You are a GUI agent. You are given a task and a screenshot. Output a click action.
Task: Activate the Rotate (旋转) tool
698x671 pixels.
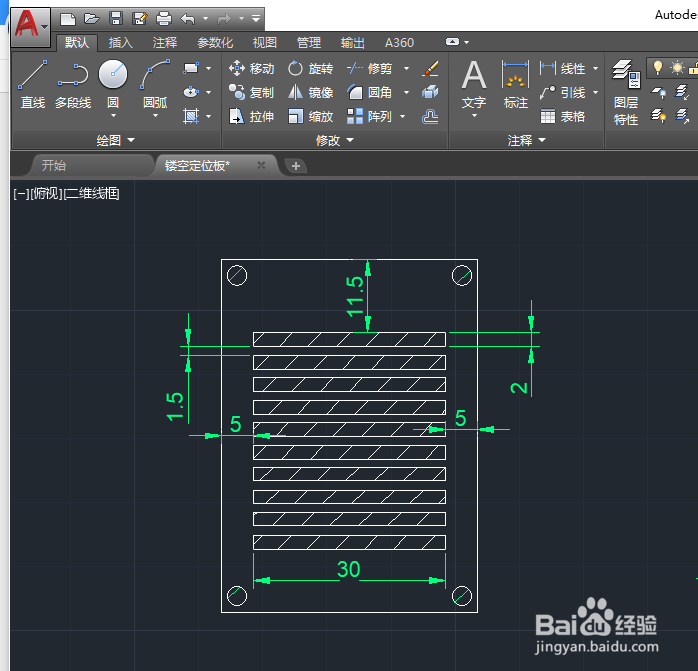tap(310, 69)
